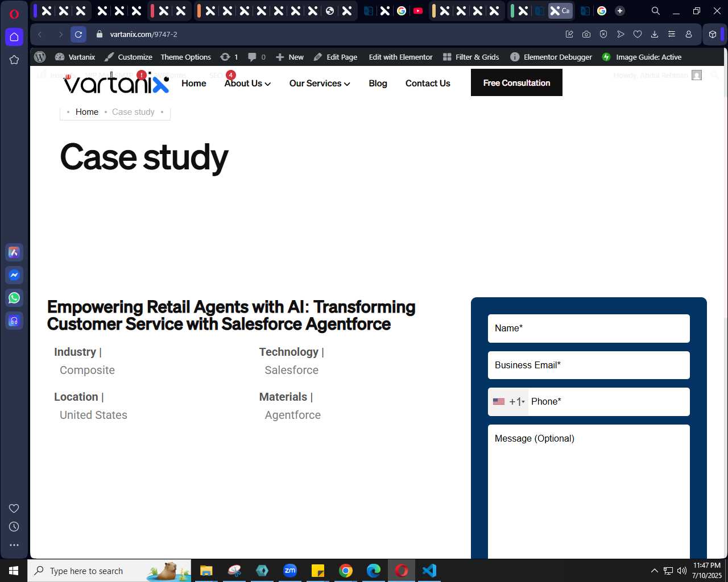Screen dimensions: 728x582
Task: Open Elementor Debugger
Action: 551,57
